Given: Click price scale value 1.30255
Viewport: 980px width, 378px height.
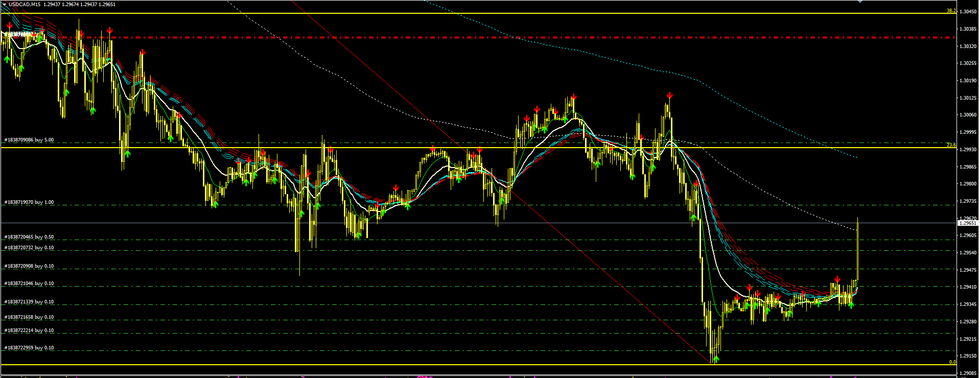Looking at the screenshot, I should 969,63.
